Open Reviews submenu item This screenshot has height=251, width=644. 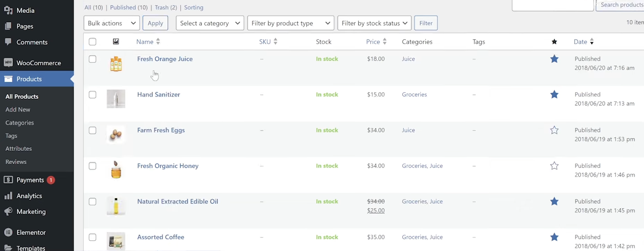pos(16,162)
